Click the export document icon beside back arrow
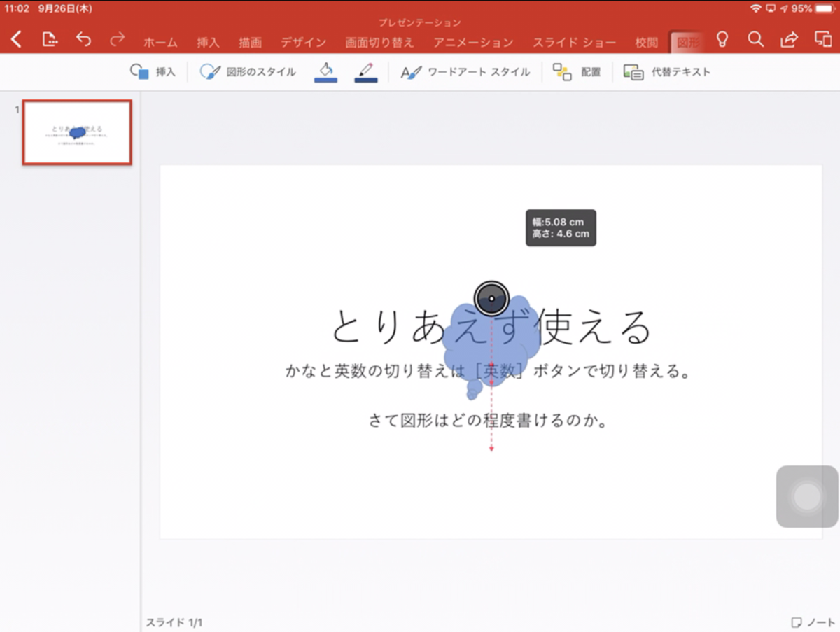 coord(49,41)
